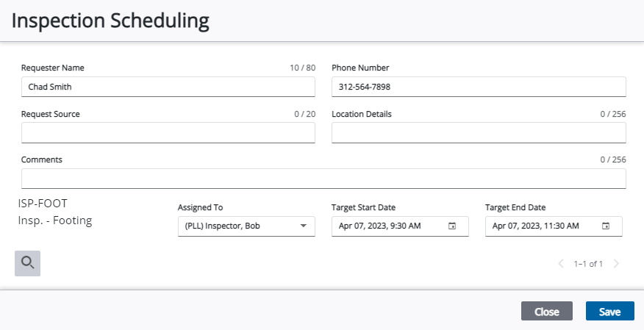Click into the Phone Number field
This screenshot has width=644, height=330.
[478, 87]
